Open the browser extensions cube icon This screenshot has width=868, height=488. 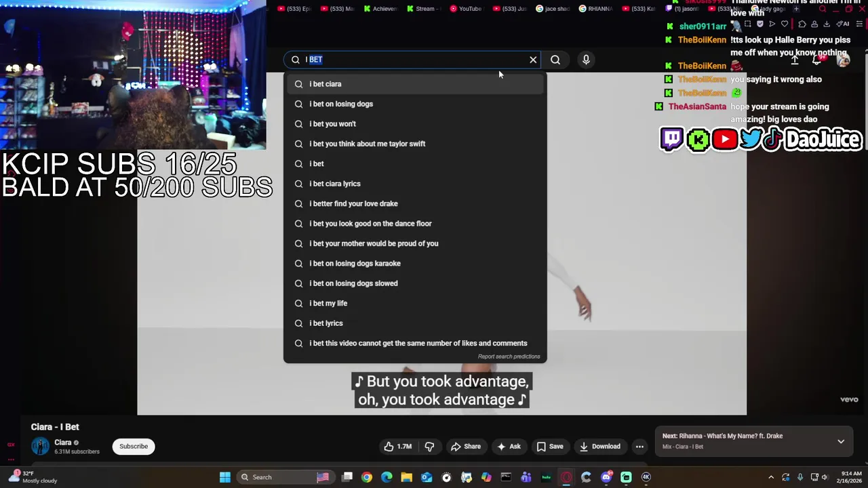click(802, 24)
